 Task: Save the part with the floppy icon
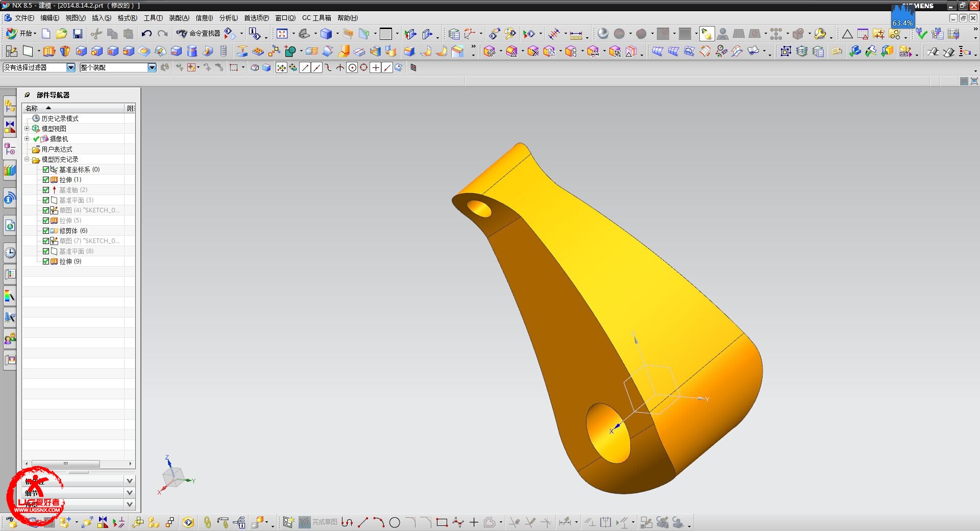pyautogui.click(x=78, y=34)
